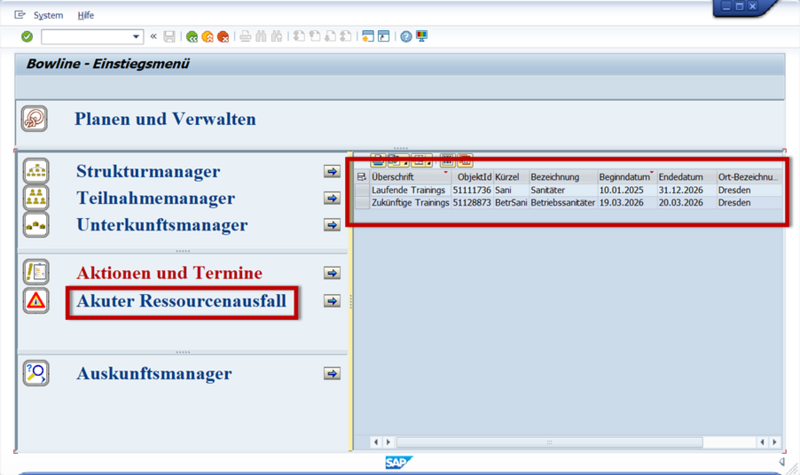Click the Planen und Verwalten icon
This screenshot has width=800, height=475.
34,119
